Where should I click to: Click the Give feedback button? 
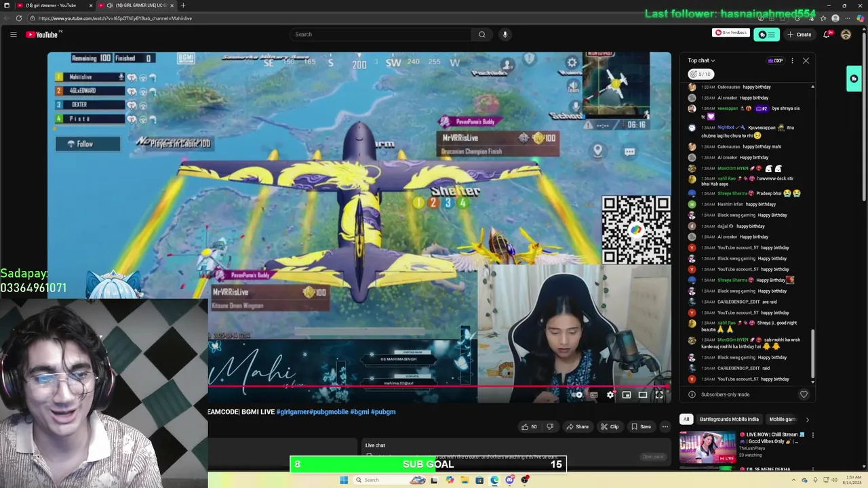[730, 33]
